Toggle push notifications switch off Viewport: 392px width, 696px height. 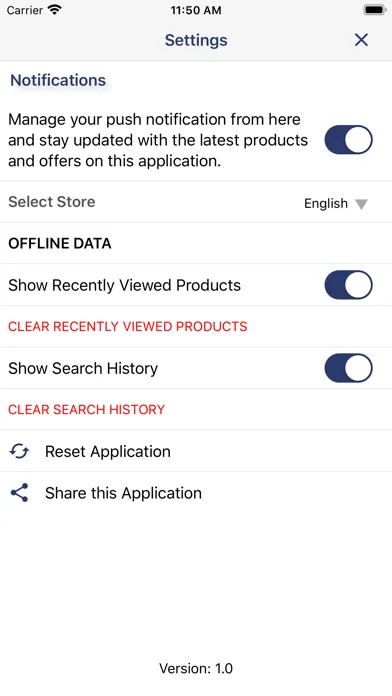348,140
